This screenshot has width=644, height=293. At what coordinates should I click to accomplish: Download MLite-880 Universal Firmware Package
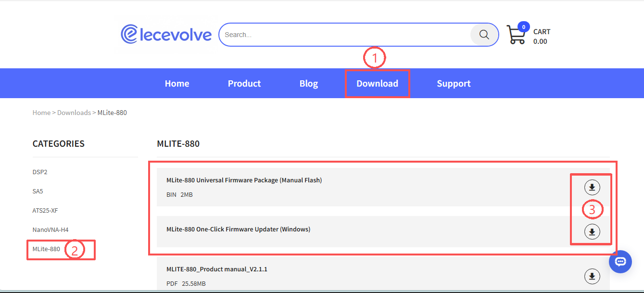coord(592,187)
